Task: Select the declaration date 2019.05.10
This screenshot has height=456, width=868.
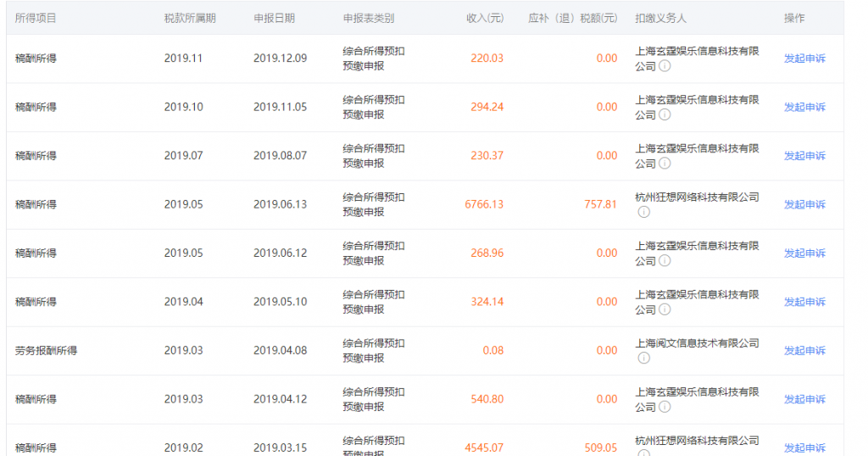Action: click(280, 302)
